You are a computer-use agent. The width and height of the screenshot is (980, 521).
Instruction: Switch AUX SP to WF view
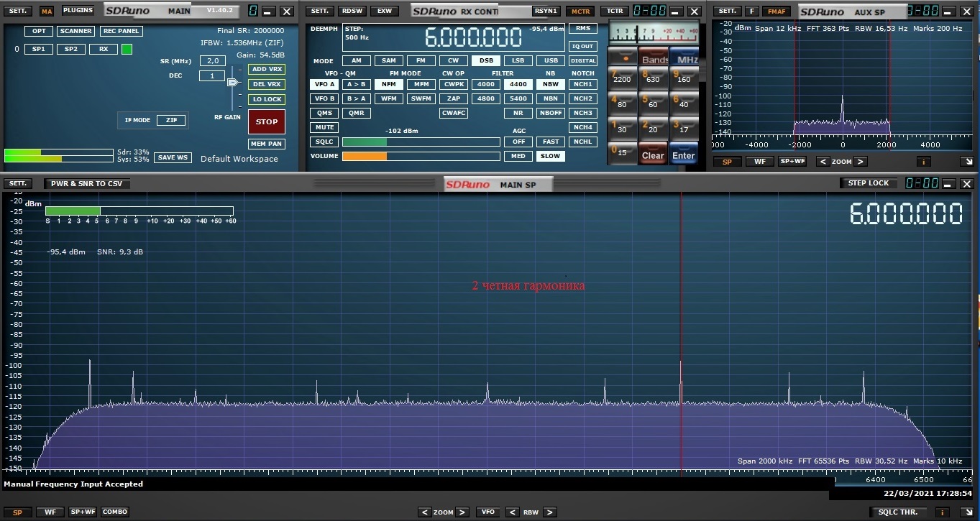tap(760, 162)
